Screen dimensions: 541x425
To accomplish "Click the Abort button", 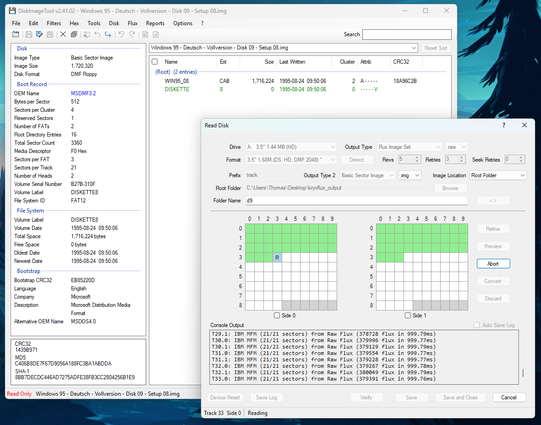I will (493, 264).
